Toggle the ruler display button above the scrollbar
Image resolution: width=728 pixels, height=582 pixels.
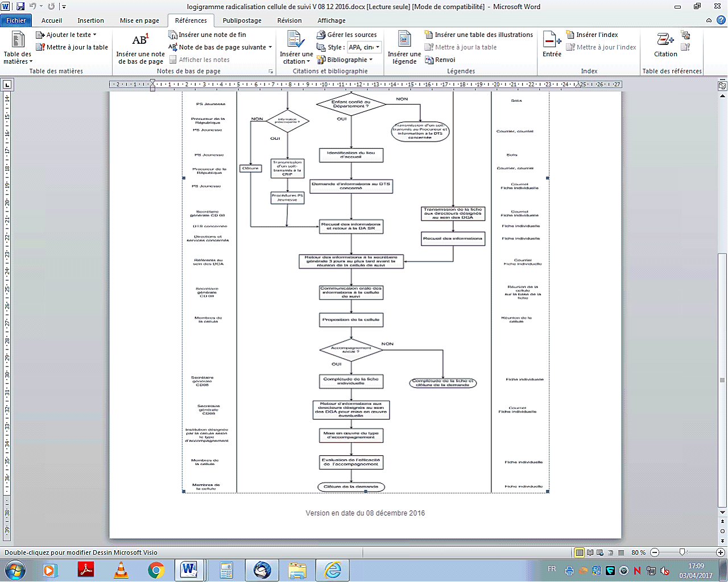(x=722, y=86)
